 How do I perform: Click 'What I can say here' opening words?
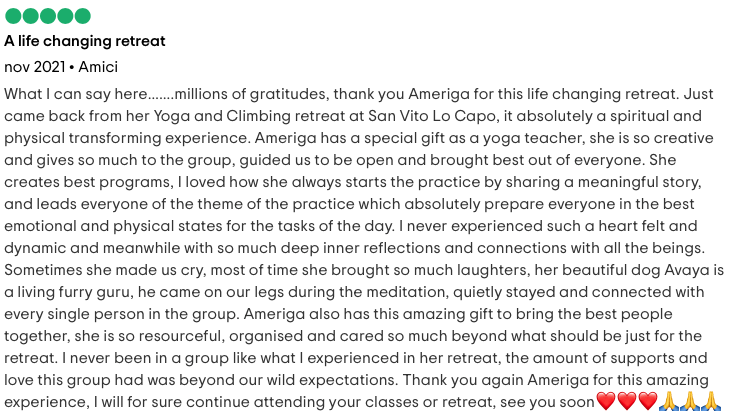pos(75,94)
